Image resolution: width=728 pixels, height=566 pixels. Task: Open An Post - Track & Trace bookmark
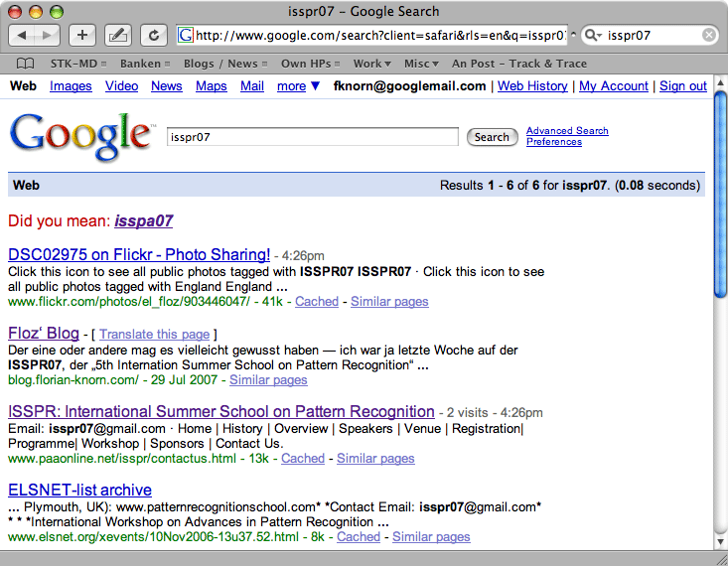point(519,64)
